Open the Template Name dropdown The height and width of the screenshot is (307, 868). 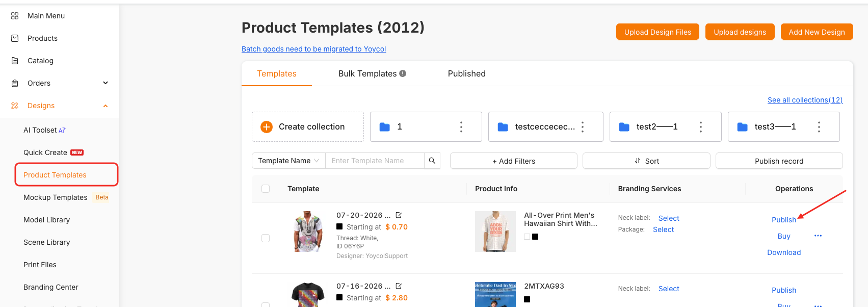[x=288, y=161]
